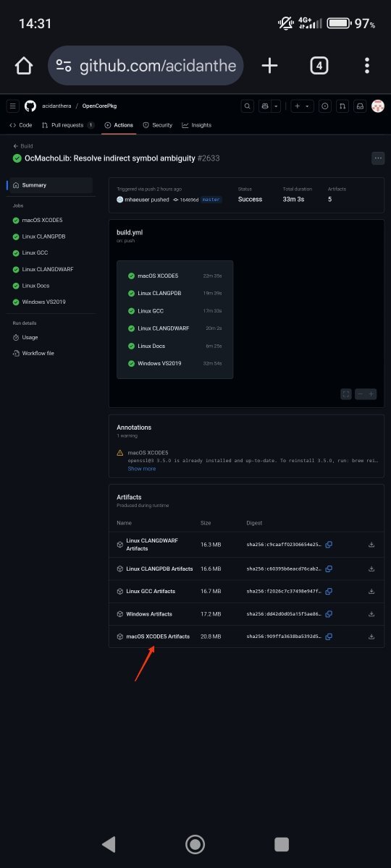Open the workflow run three-dot menu
The height and width of the screenshot is (868, 391).
[378, 158]
